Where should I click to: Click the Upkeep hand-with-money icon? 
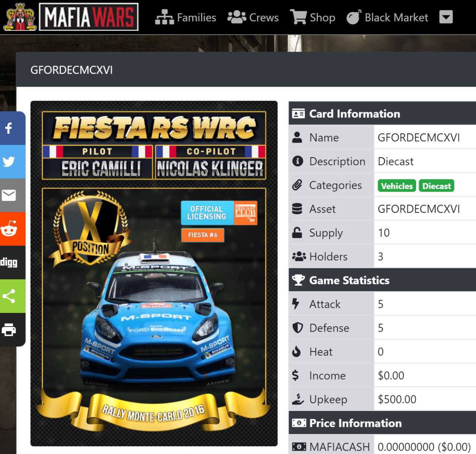point(298,399)
